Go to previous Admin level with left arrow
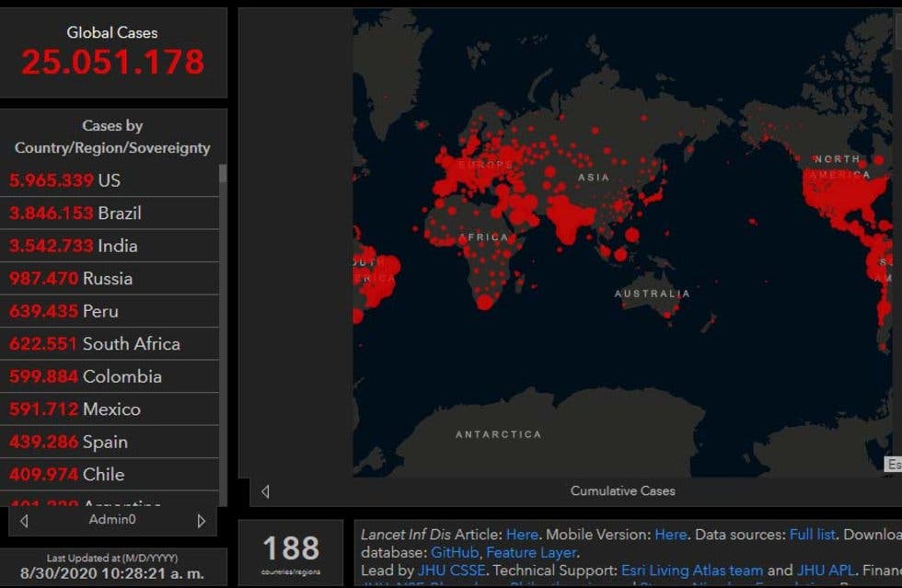 (x=24, y=521)
